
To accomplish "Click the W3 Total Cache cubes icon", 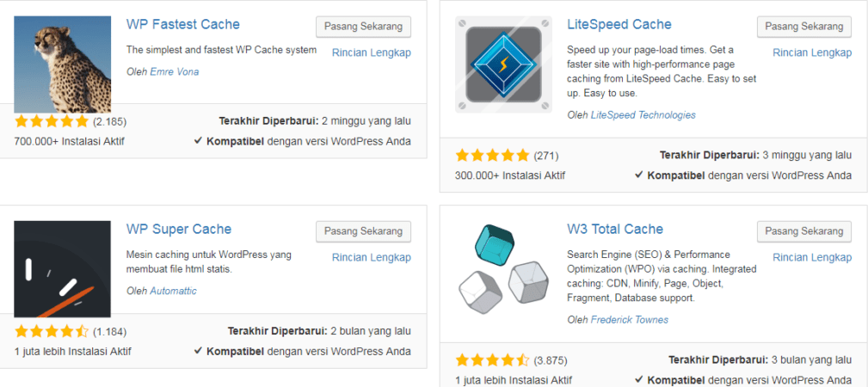I will tap(503, 269).
